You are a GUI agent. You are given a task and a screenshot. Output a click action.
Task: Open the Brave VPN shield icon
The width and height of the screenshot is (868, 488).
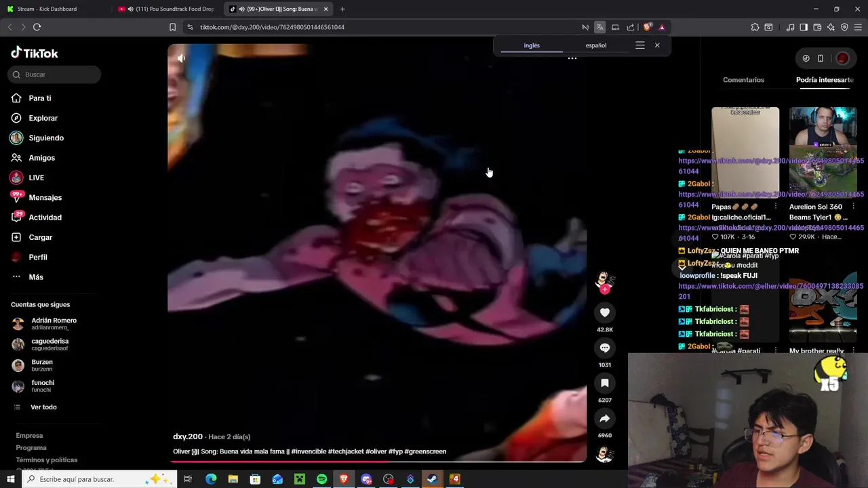844,27
